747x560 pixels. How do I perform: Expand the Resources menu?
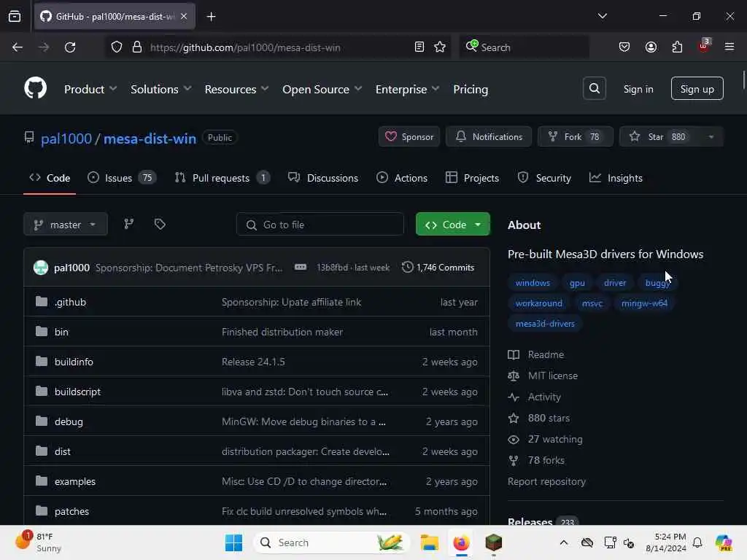pos(237,89)
